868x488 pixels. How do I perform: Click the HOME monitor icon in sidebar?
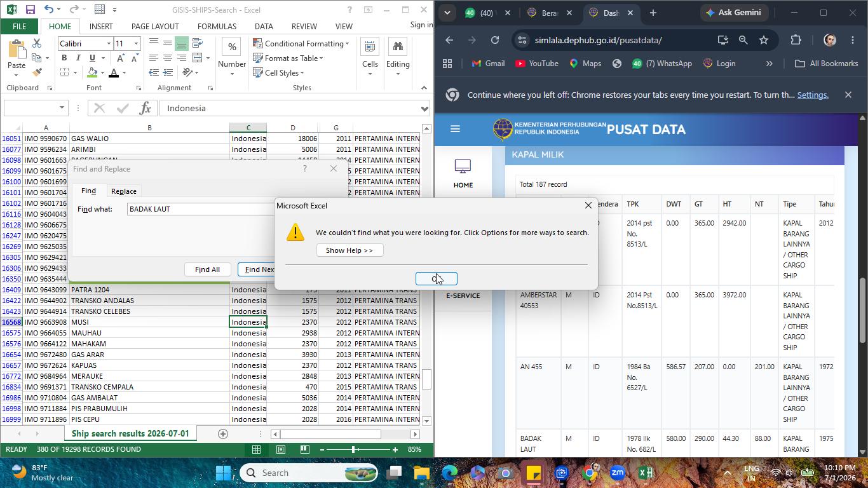click(463, 166)
